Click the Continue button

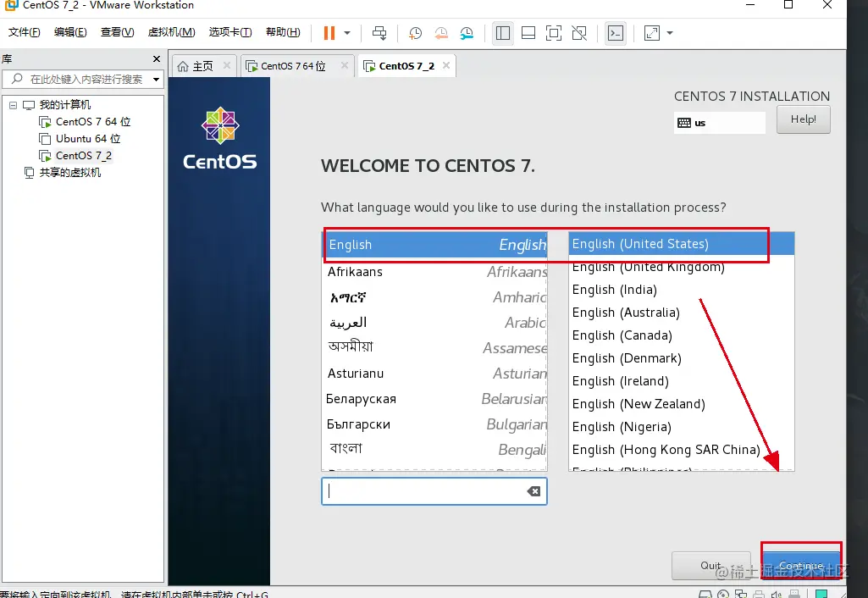pyautogui.click(x=801, y=565)
